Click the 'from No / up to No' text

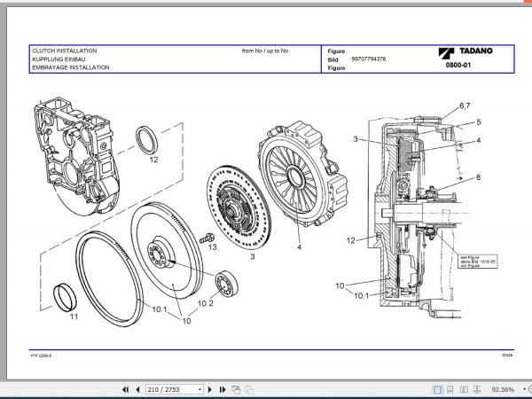pos(265,51)
